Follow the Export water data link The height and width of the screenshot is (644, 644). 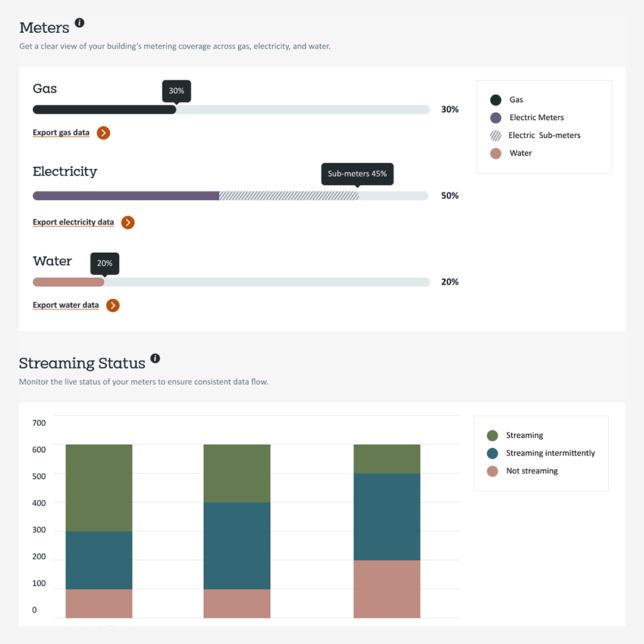pos(66,305)
